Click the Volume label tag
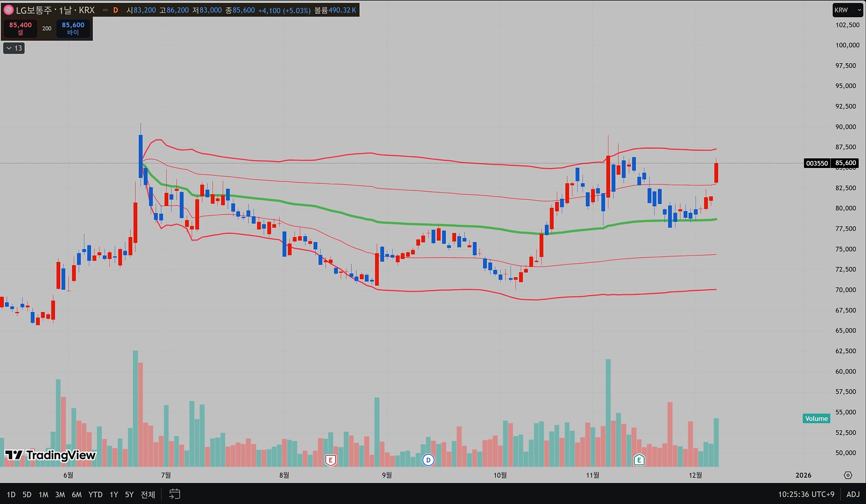The image size is (866, 504). click(816, 418)
